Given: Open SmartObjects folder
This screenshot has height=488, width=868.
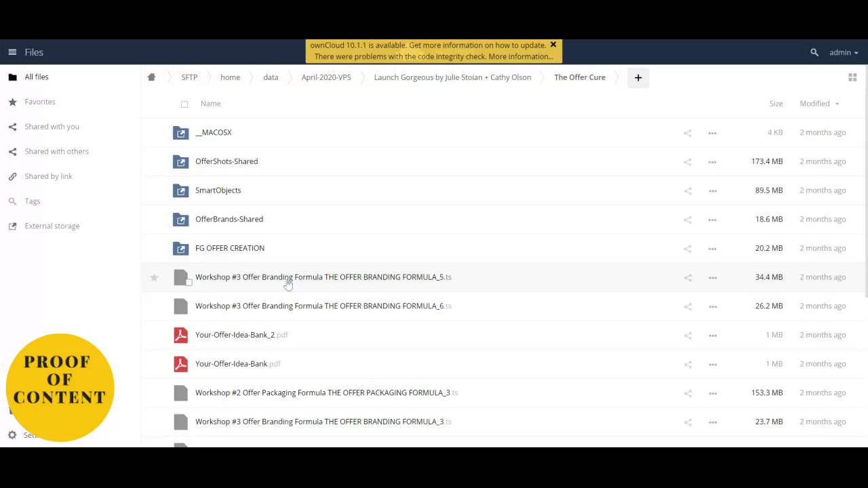Looking at the screenshot, I should point(218,190).
